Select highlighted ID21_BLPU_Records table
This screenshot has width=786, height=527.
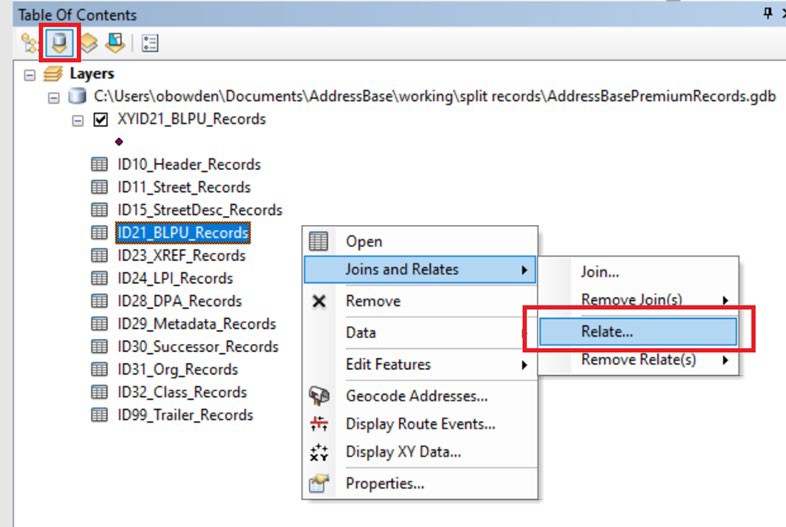(183, 233)
